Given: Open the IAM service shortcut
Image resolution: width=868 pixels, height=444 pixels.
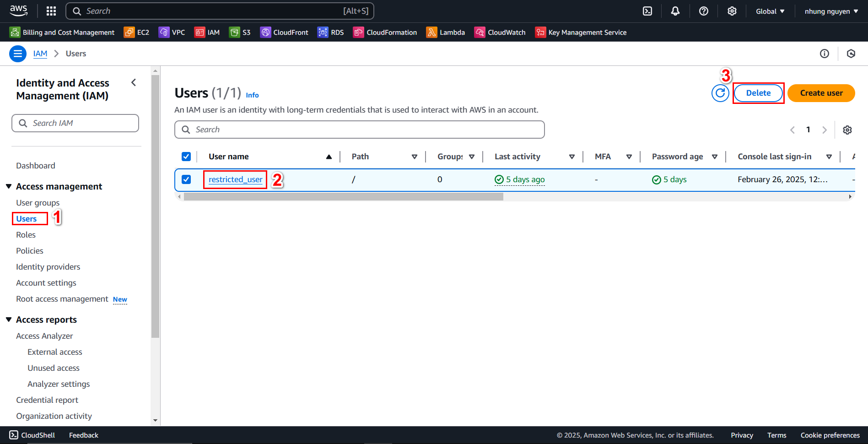Looking at the screenshot, I should pyautogui.click(x=207, y=32).
